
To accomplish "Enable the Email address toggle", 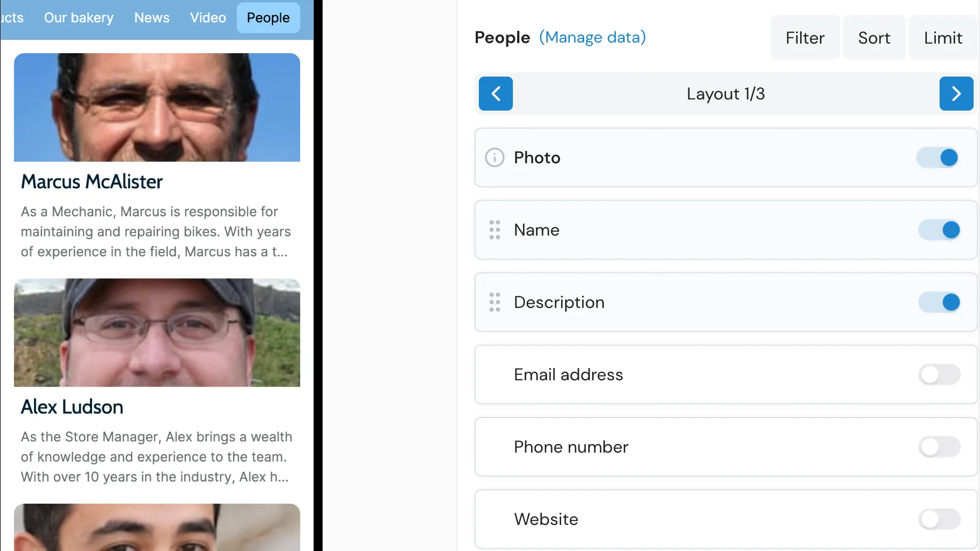I will point(939,374).
